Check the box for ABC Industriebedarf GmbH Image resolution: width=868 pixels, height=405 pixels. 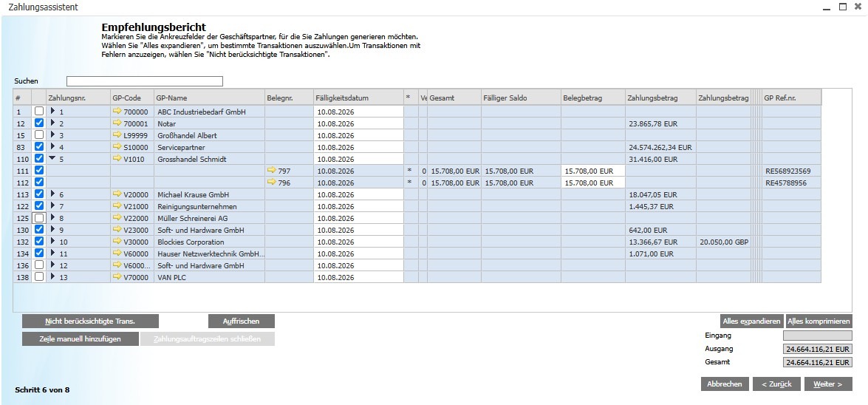click(x=38, y=112)
